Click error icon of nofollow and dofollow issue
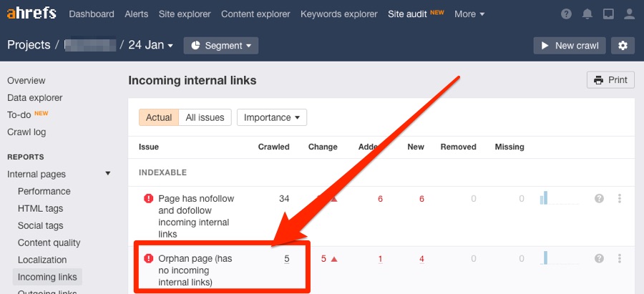The image size is (644, 294). point(148,199)
